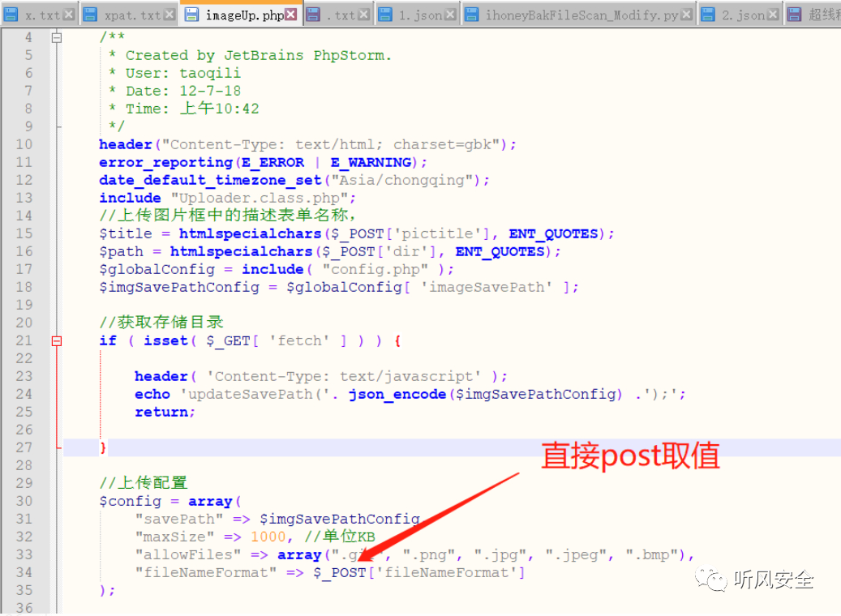Click the "Uploader.class.php" include string
841x616 pixels.
(260, 198)
